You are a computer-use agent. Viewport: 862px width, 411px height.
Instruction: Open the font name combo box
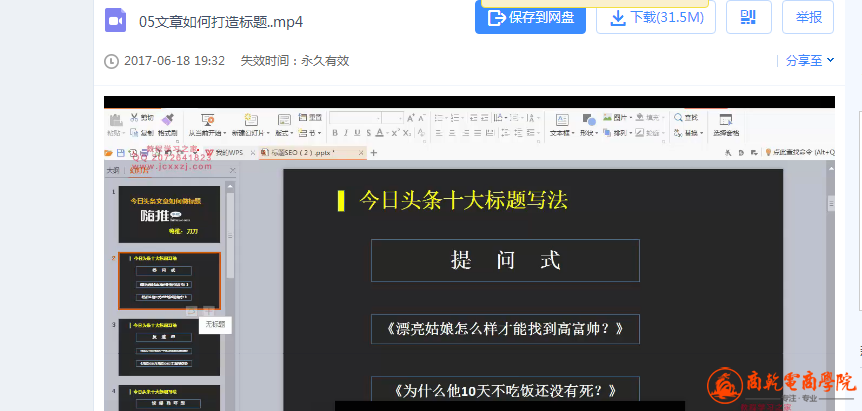[356, 118]
